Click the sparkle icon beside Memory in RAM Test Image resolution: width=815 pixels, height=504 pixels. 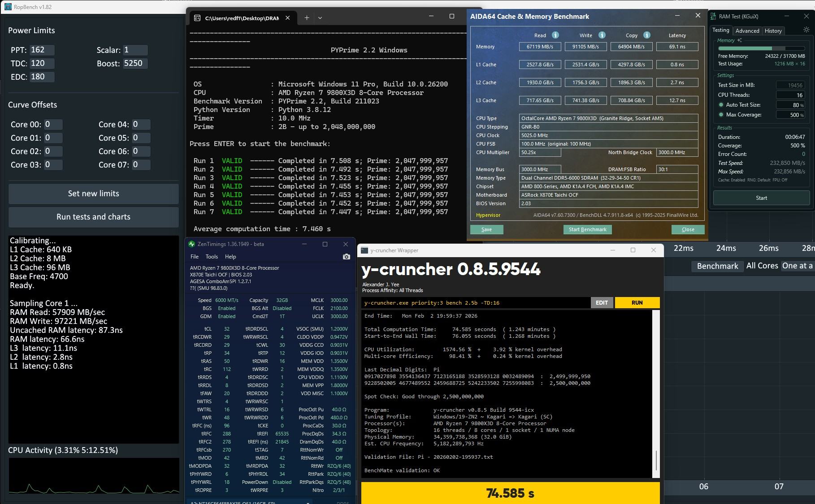[x=739, y=40]
